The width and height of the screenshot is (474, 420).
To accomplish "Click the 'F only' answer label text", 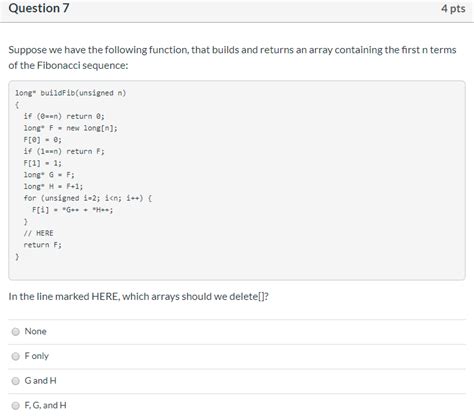I will [37, 356].
